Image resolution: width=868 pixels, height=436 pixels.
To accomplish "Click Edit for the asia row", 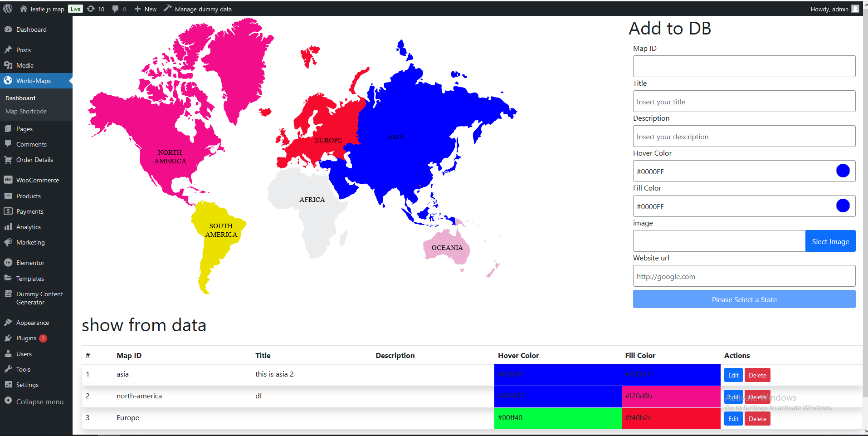I will click(733, 375).
